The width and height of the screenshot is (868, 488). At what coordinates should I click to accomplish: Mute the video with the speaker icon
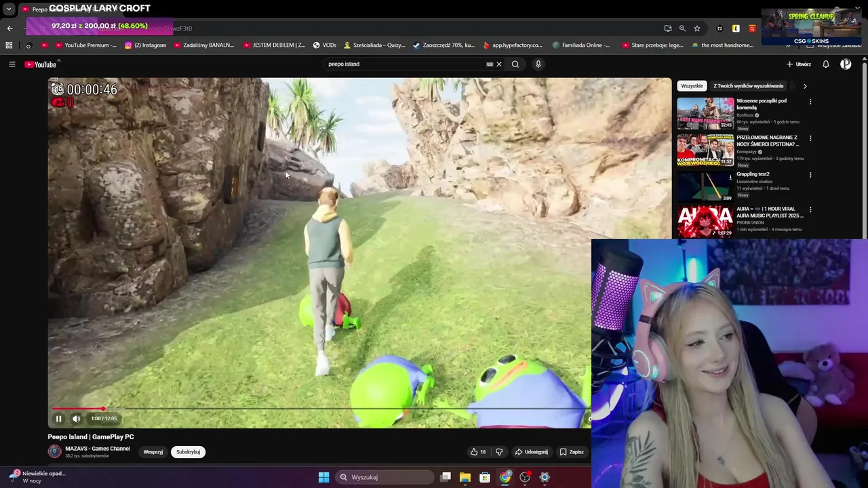coord(76,419)
